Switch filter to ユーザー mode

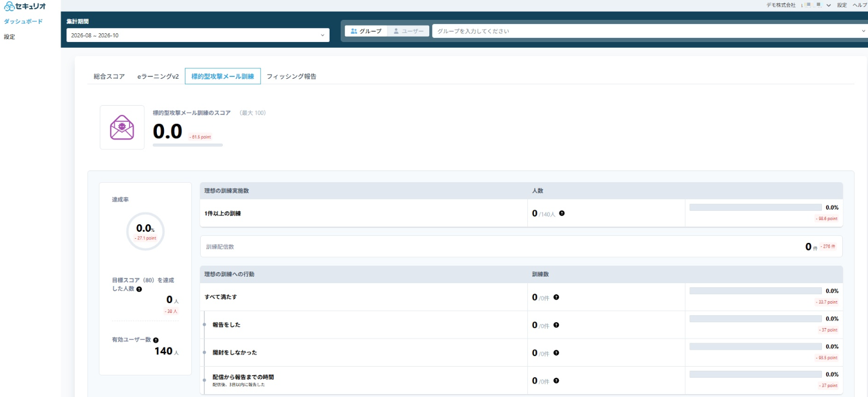pos(408,31)
